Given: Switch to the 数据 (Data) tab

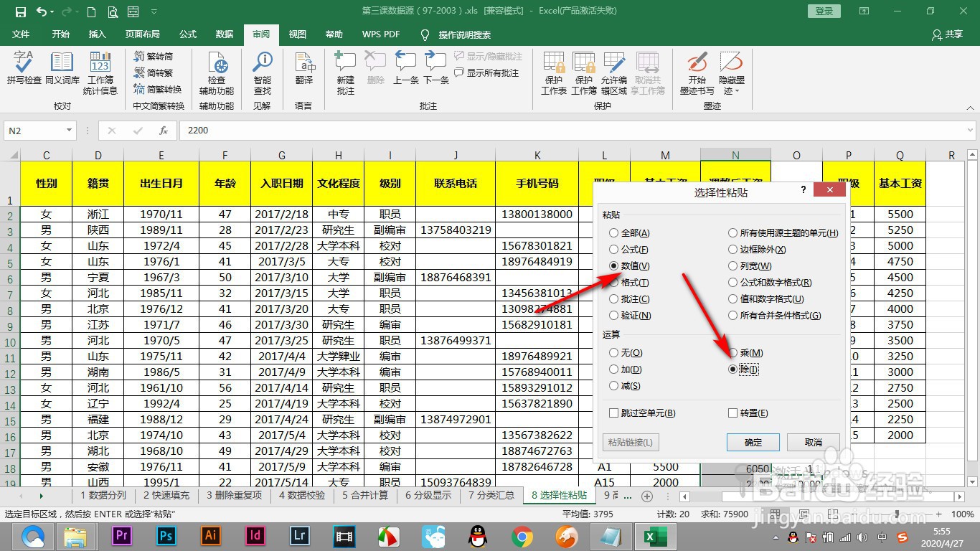Looking at the screenshot, I should tap(225, 34).
